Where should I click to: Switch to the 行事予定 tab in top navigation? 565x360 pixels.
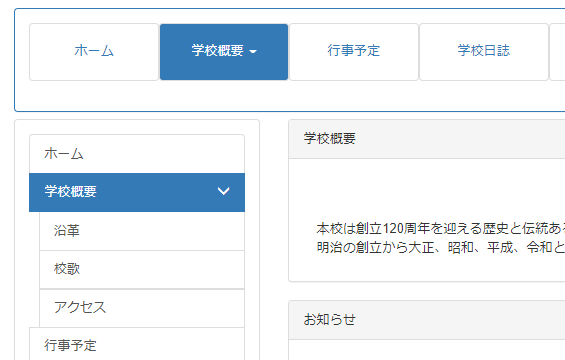[x=354, y=52]
